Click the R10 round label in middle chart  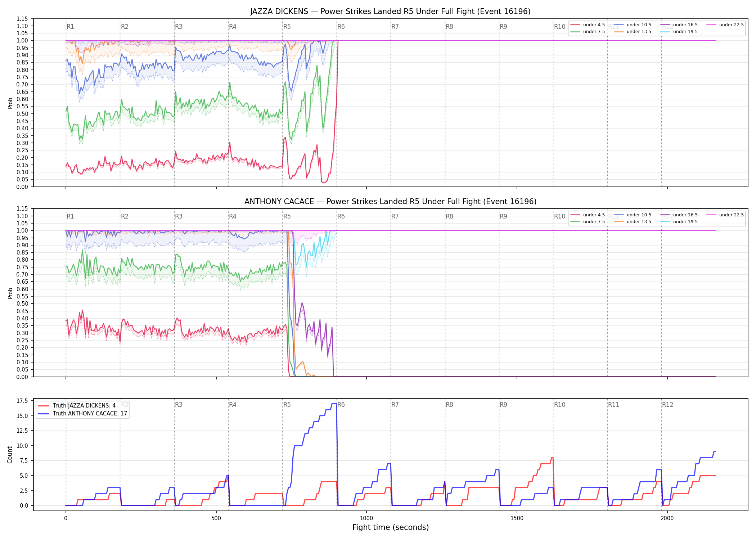pyautogui.click(x=559, y=216)
